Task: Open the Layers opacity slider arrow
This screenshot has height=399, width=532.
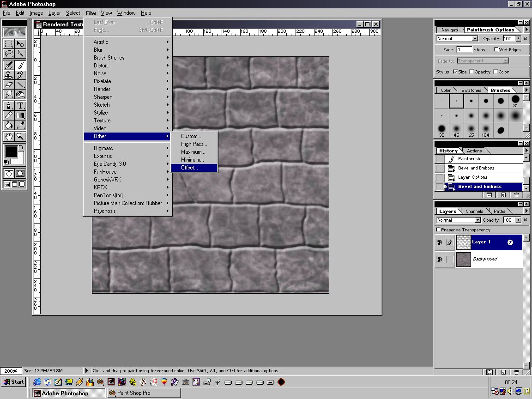Action: (x=519, y=220)
